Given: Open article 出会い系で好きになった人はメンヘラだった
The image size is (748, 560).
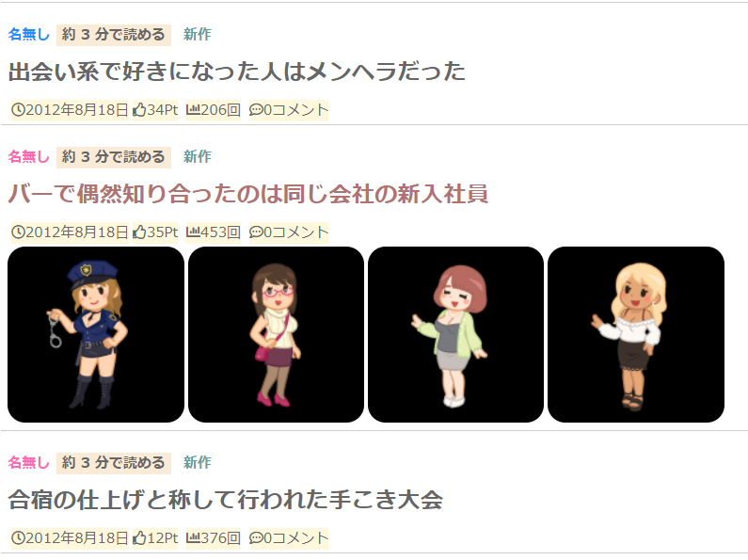Looking at the screenshot, I should (x=236, y=72).
